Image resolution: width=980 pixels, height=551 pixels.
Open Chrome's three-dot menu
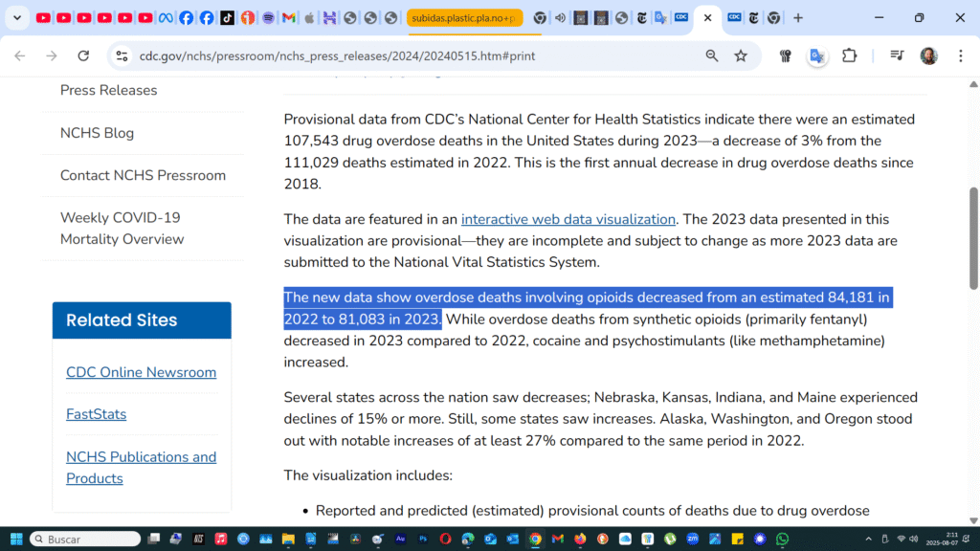pyautogui.click(x=958, y=55)
